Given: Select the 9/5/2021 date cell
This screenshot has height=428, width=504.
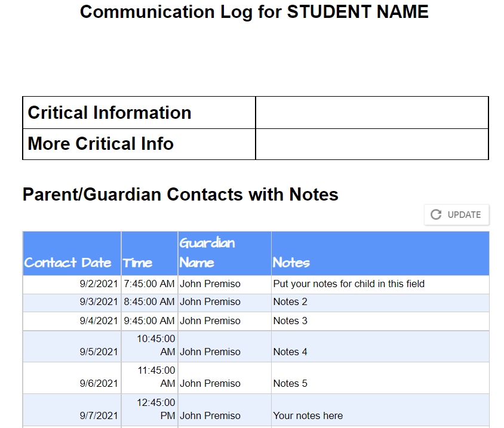Looking at the screenshot, I should [72, 346].
